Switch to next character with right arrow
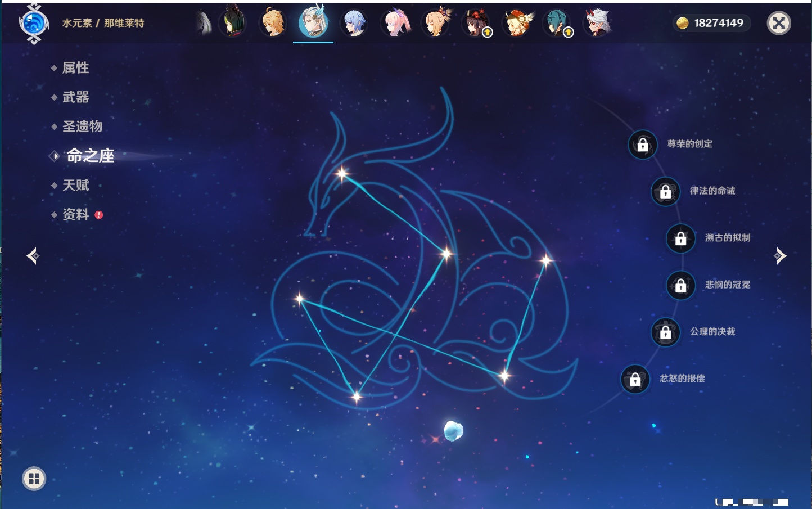This screenshot has height=509, width=812. tap(779, 256)
